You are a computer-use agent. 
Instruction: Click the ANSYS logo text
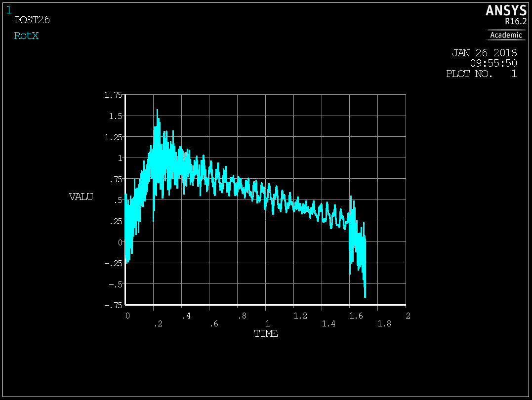point(505,10)
